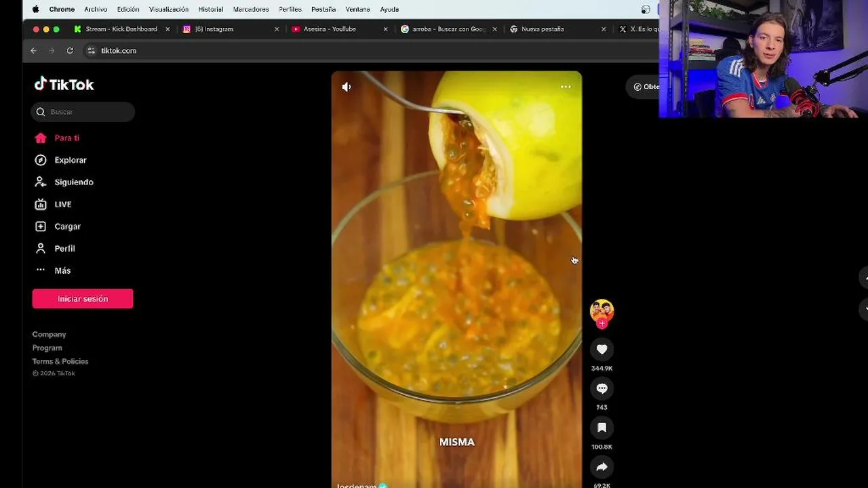Screen dimensions: 868x488
Task: Focus the Buscar search field
Action: coord(83,112)
